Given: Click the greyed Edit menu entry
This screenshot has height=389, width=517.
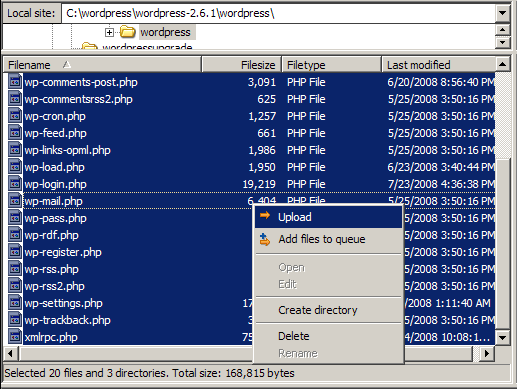Looking at the screenshot, I should [x=328, y=284].
